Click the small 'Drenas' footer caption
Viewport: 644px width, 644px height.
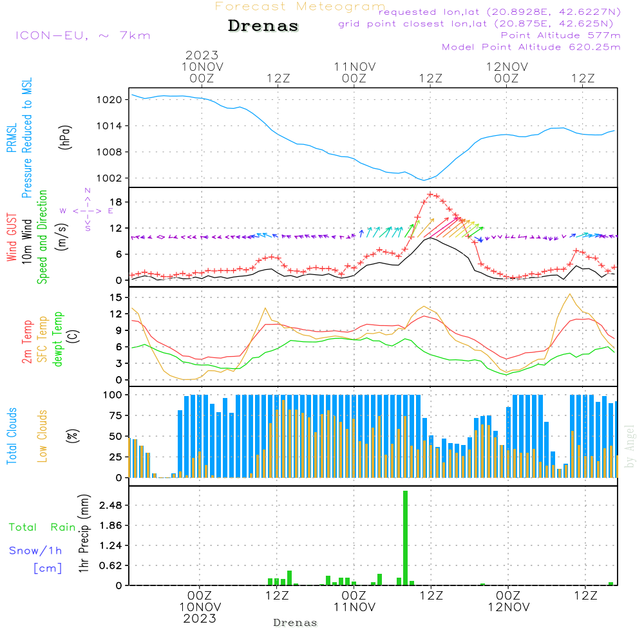tap(296, 623)
